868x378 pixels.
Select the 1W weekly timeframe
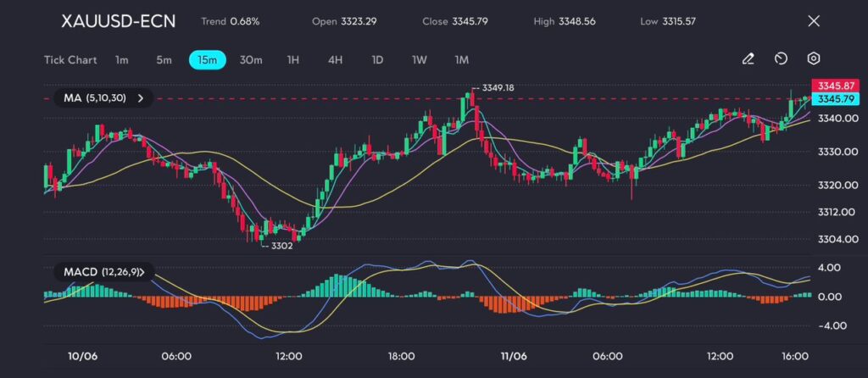[420, 60]
